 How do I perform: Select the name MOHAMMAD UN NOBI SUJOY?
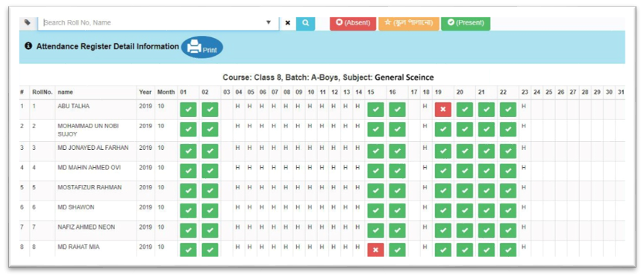[88, 130]
